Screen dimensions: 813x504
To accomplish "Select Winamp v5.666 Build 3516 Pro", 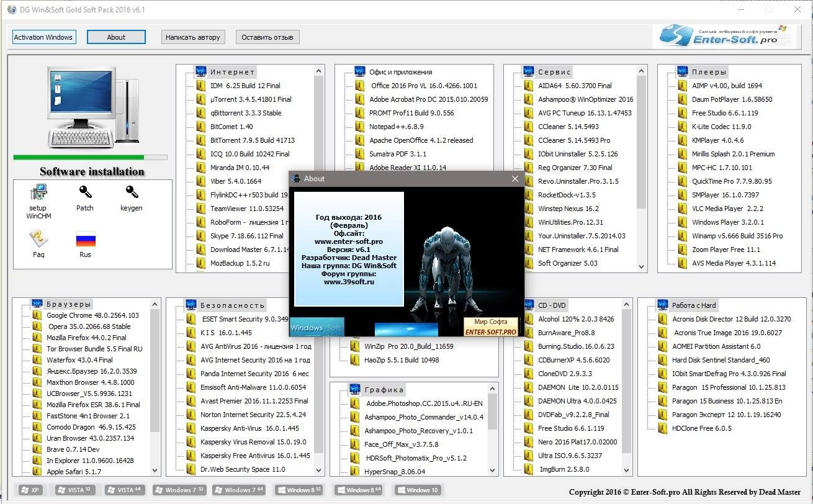I will coord(737,236).
